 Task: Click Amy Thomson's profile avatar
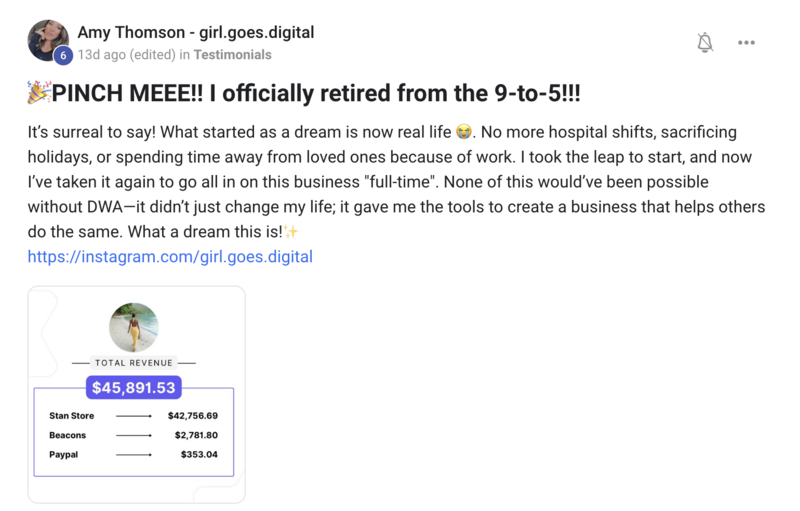coord(48,40)
